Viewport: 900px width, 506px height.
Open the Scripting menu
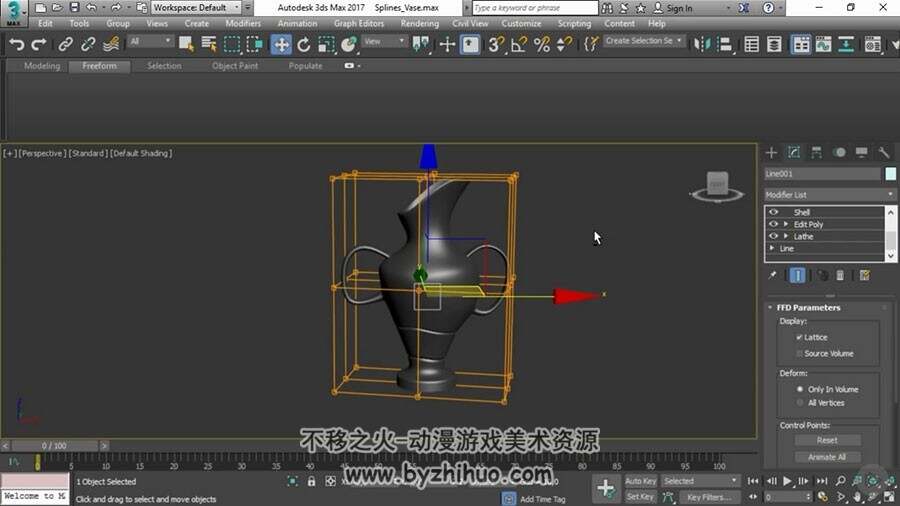[574, 24]
